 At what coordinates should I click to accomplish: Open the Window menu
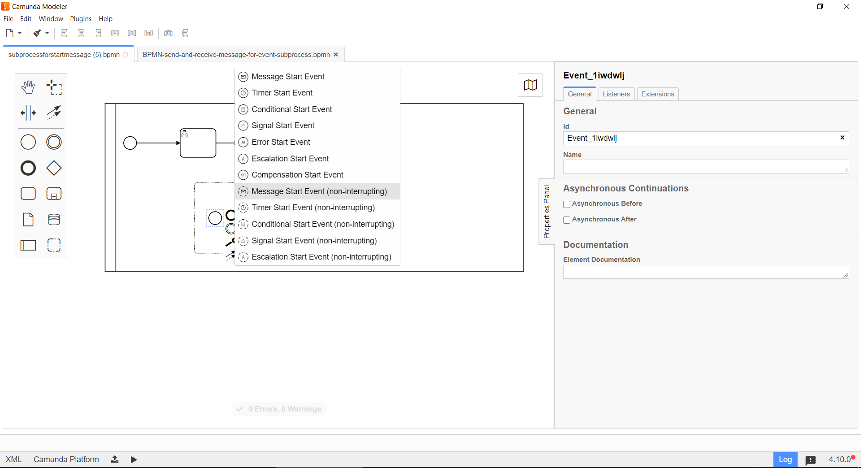51,19
